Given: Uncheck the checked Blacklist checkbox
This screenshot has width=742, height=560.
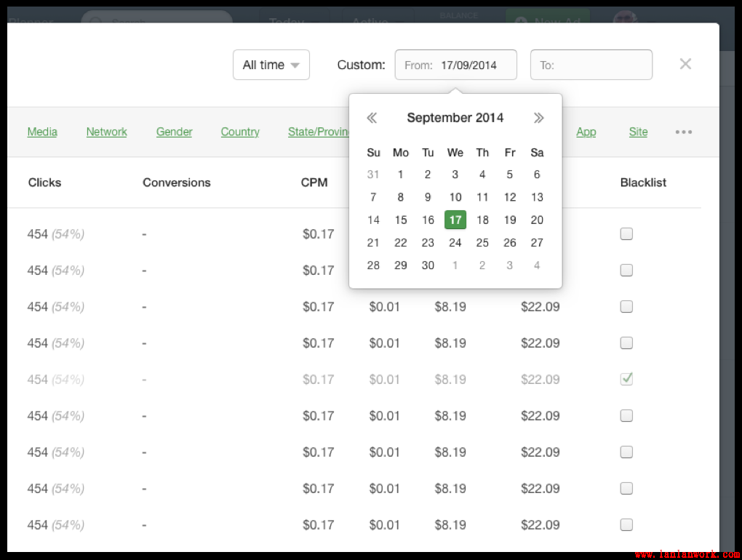Looking at the screenshot, I should click(x=626, y=379).
